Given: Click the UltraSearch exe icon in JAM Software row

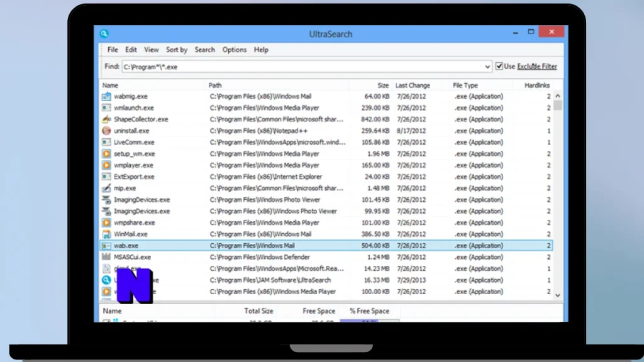Looking at the screenshot, I should click(x=106, y=280).
